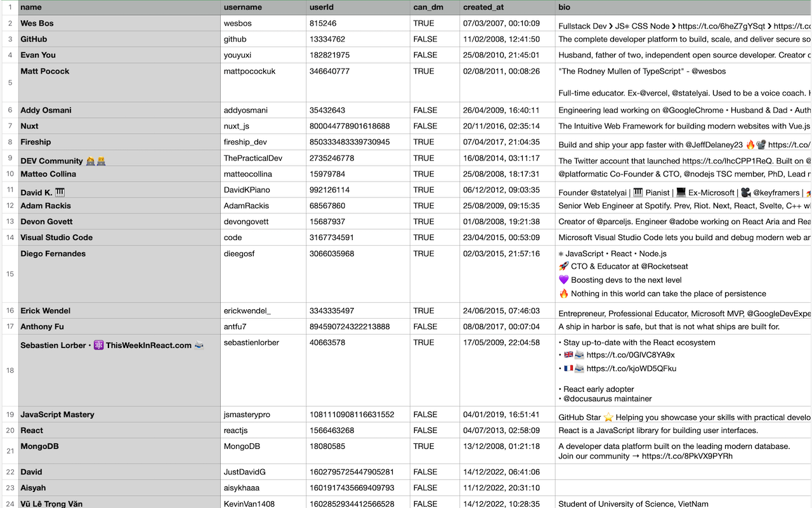Select the created_at cell '07/03/2007, 00:10:09'
The height and width of the screenshot is (508, 812).
pyautogui.click(x=507, y=23)
